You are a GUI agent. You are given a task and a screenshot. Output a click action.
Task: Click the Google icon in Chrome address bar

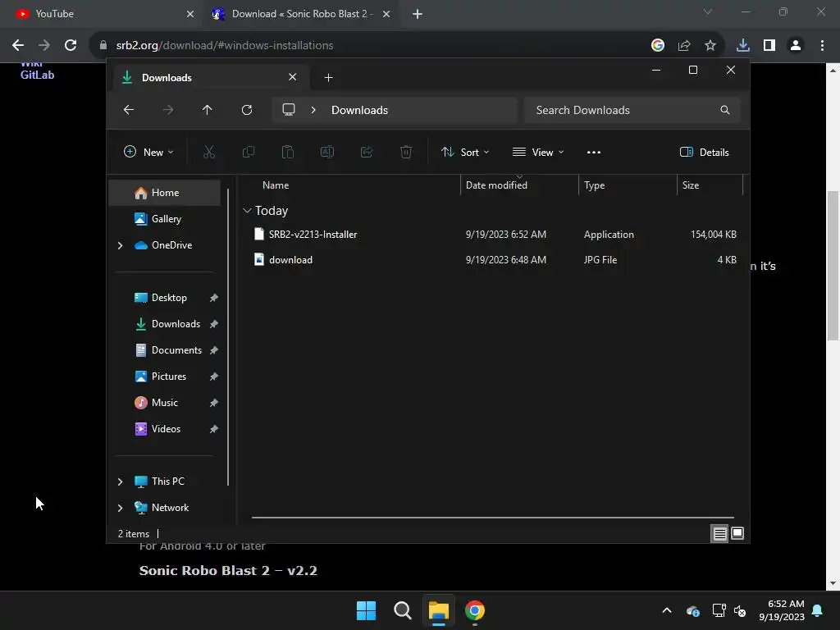658,46
